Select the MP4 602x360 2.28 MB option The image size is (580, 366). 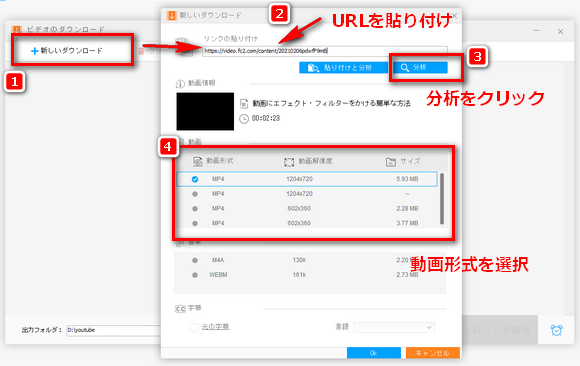(x=195, y=209)
